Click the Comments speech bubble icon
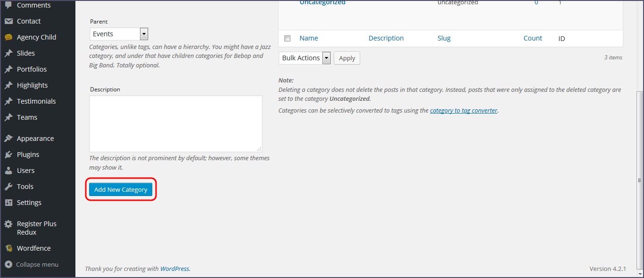644x278 pixels. click(8, 5)
